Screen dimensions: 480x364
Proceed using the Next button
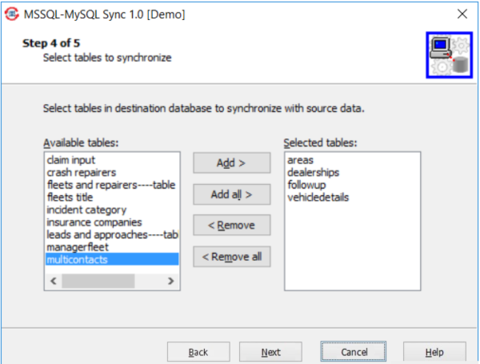coord(270,352)
